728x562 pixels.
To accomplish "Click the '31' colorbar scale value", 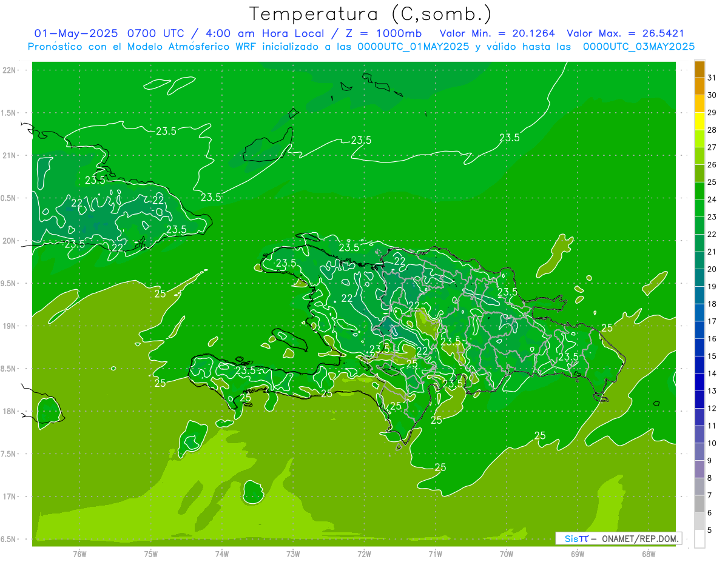I will (x=712, y=78).
